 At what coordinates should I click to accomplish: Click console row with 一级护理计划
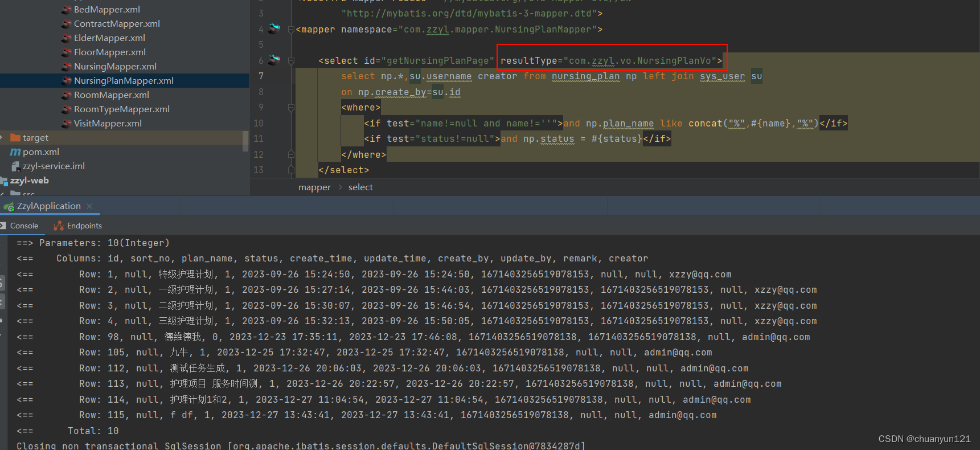coord(417,290)
